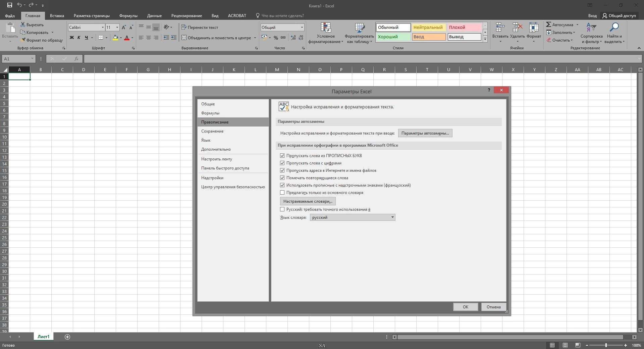Toggle Использовать прописные с надстрочными знаками checkbox
644x349 pixels.
click(x=282, y=185)
